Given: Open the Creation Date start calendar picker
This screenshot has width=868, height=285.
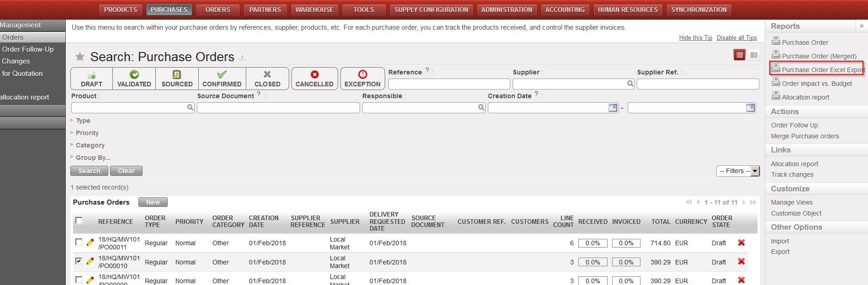Looking at the screenshot, I should [613, 108].
